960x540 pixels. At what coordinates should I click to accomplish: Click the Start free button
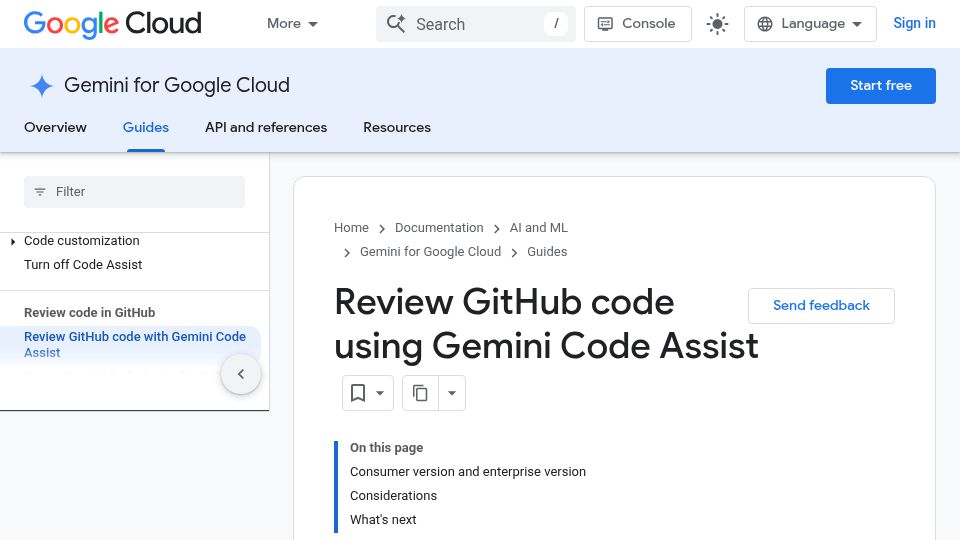(880, 86)
